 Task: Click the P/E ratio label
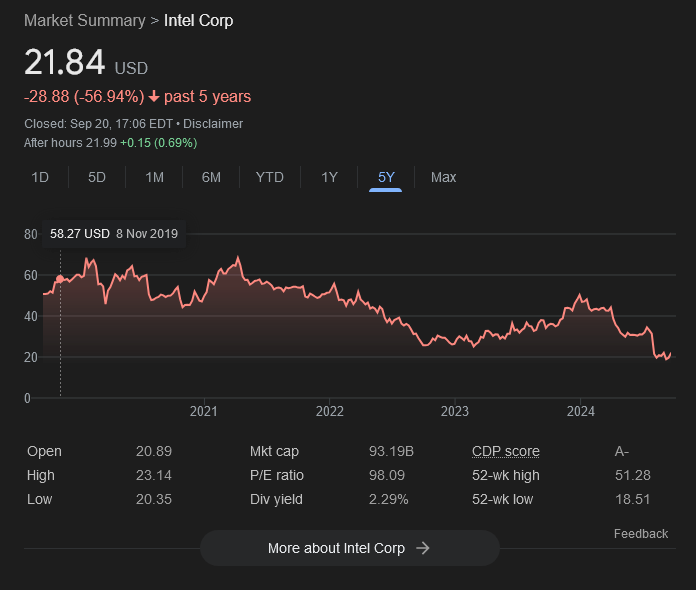coord(277,475)
